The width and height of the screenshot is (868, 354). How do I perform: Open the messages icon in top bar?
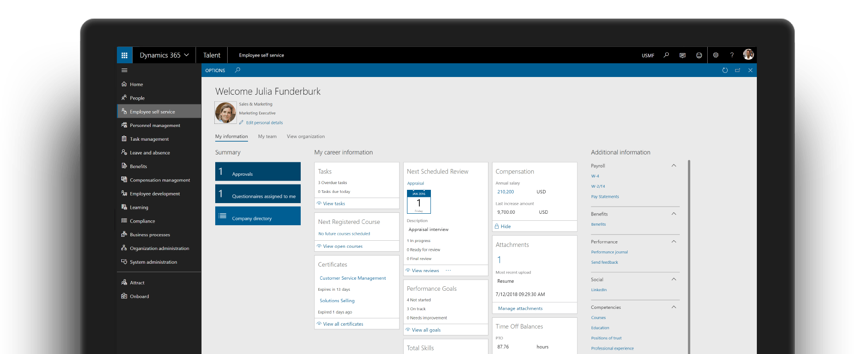pyautogui.click(x=682, y=55)
